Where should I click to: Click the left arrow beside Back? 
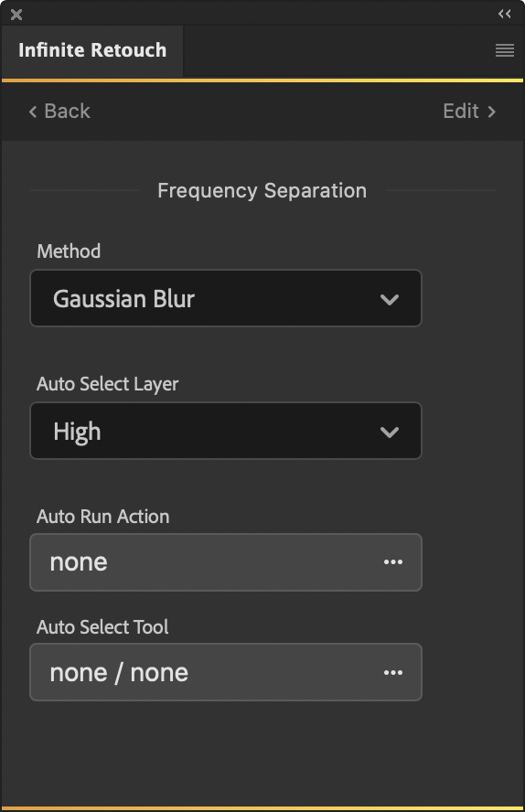pos(33,112)
